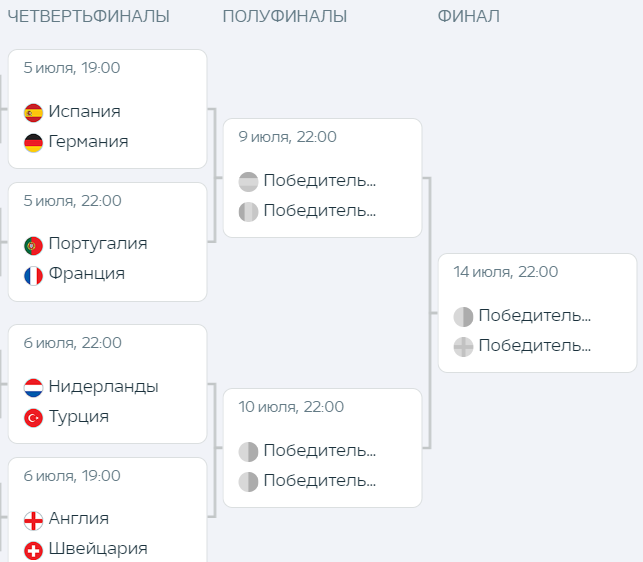Open the 9 июля, 22:00 semifinal card
The width and height of the screenshot is (643, 562).
pos(322,178)
